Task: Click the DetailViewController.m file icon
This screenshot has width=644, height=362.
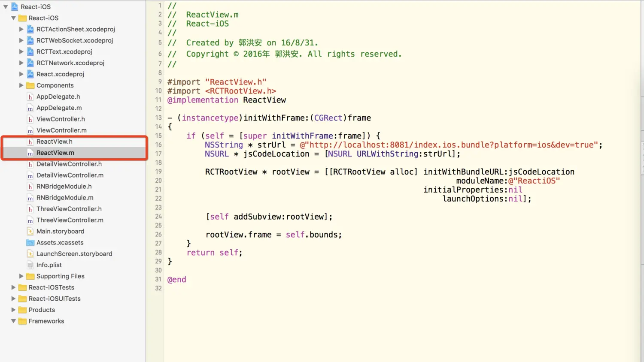Action: pos(30,175)
